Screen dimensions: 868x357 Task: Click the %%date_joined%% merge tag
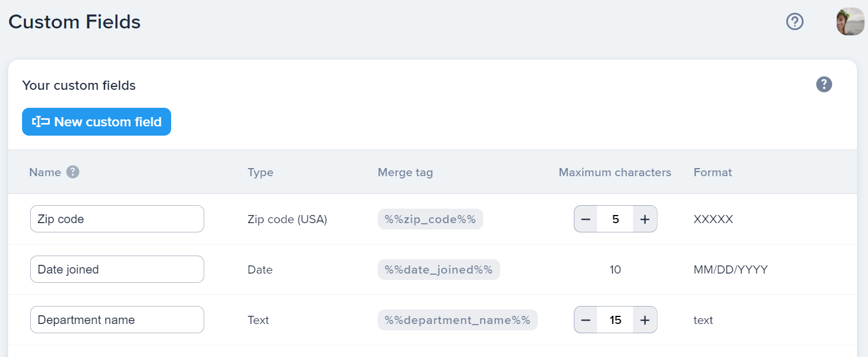pyautogui.click(x=438, y=269)
